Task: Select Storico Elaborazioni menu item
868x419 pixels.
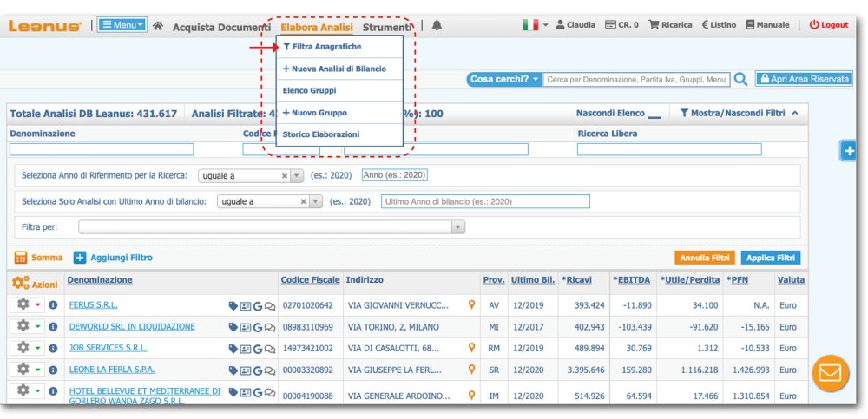Action: (339, 134)
